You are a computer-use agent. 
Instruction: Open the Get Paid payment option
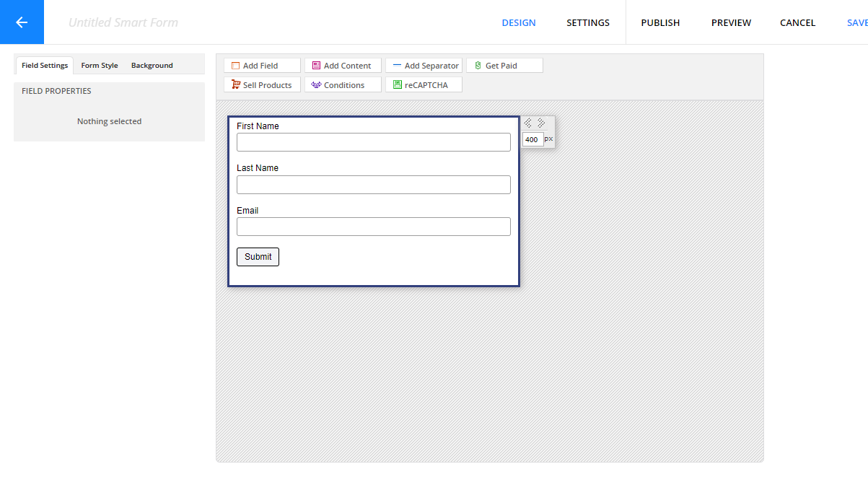[504, 66]
